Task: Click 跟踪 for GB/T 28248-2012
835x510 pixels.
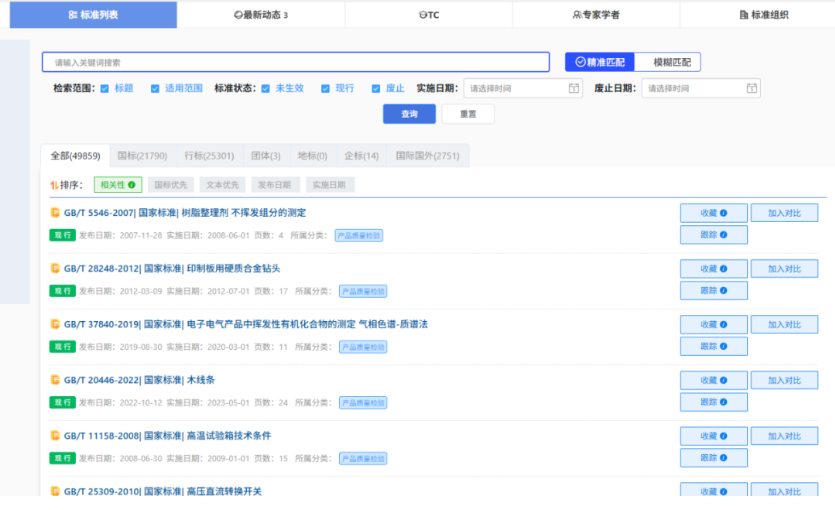Action: (714, 291)
